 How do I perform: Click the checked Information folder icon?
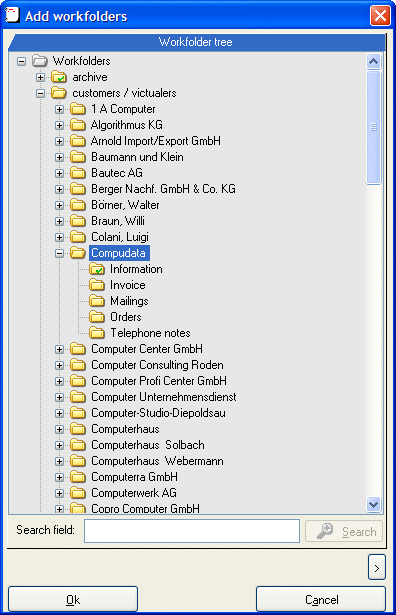click(97, 269)
